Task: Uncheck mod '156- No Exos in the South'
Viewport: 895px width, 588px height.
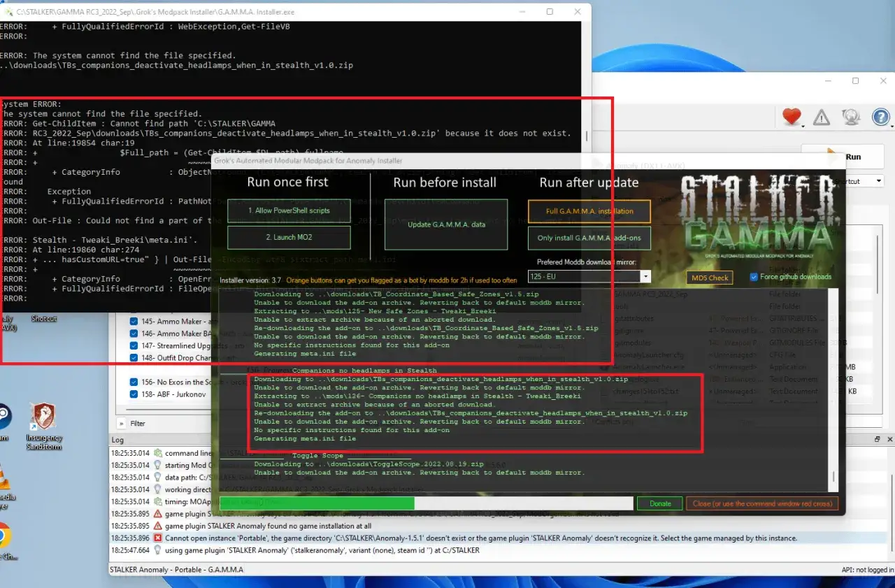Action: pyautogui.click(x=134, y=382)
